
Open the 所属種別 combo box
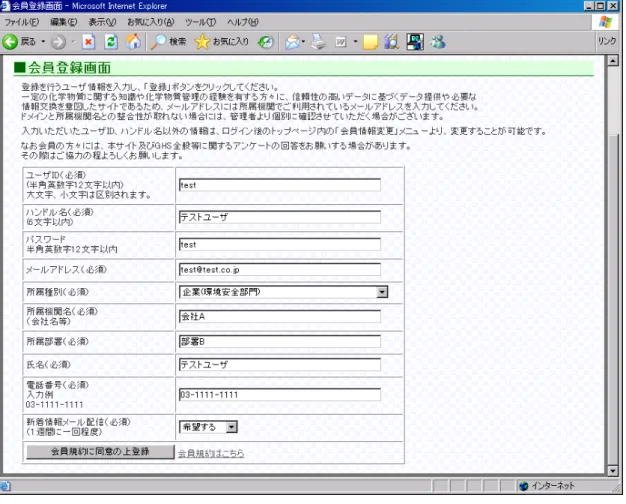pyautogui.click(x=283, y=292)
